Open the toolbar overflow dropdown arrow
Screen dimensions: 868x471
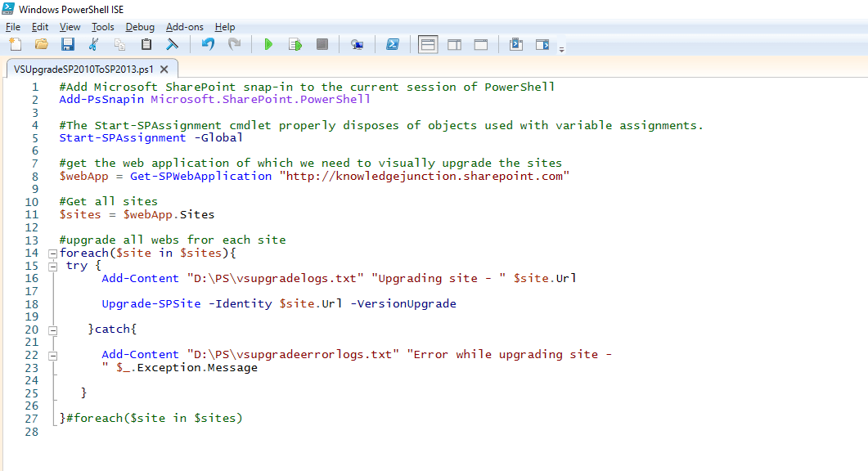point(562,47)
